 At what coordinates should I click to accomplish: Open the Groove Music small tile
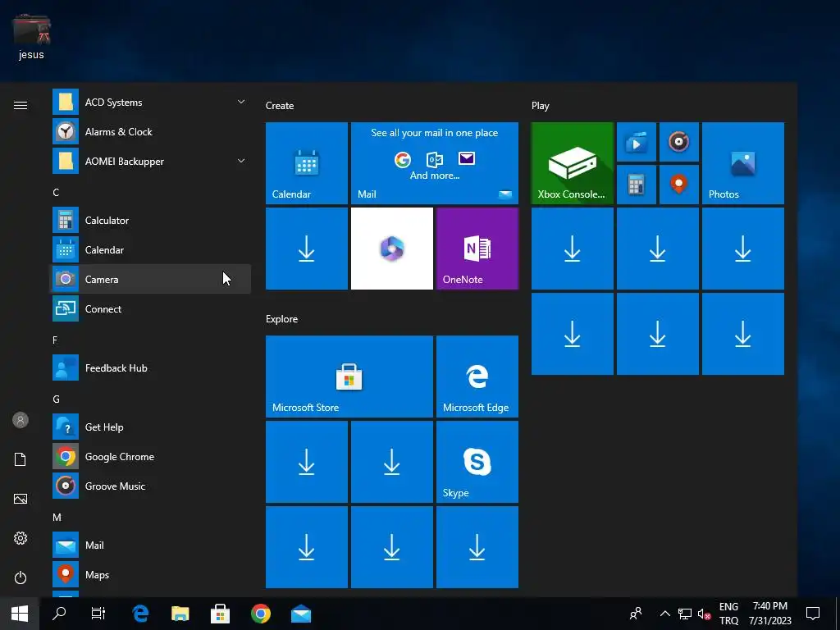click(x=678, y=142)
